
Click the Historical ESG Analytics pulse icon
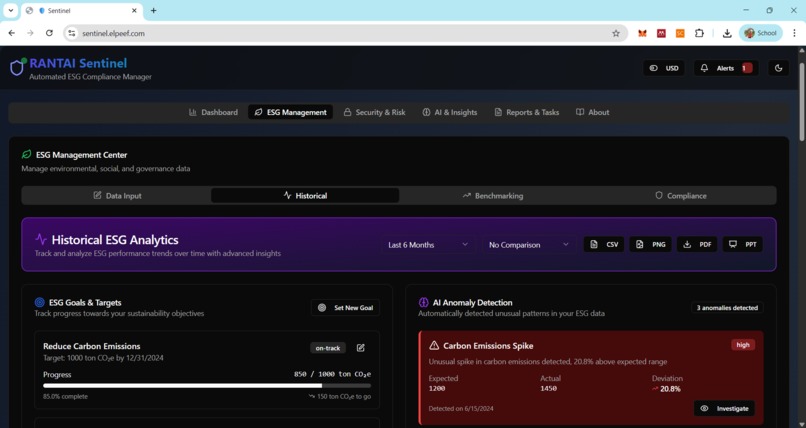click(x=41, y=239)
